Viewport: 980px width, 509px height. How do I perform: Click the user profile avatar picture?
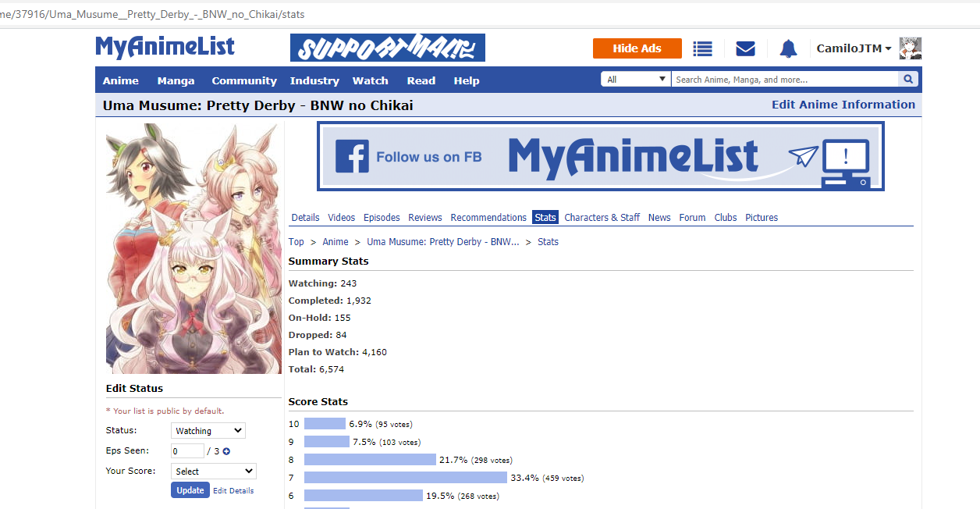point(911,48)
